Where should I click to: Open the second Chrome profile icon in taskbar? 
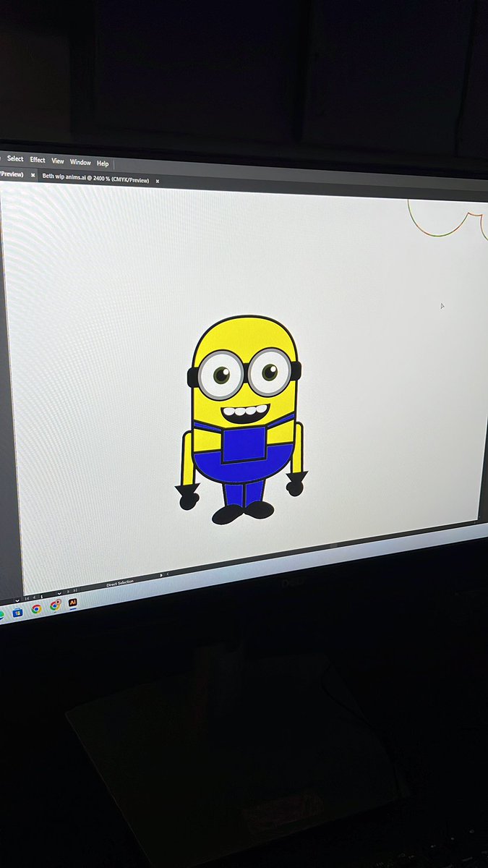[55, 605]
